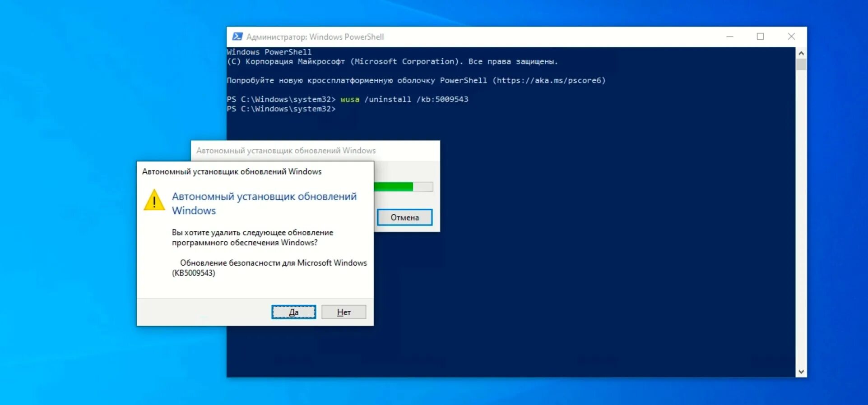Click the 'Вы хотите удалить следующее обновление' question text

coord(252,237)
